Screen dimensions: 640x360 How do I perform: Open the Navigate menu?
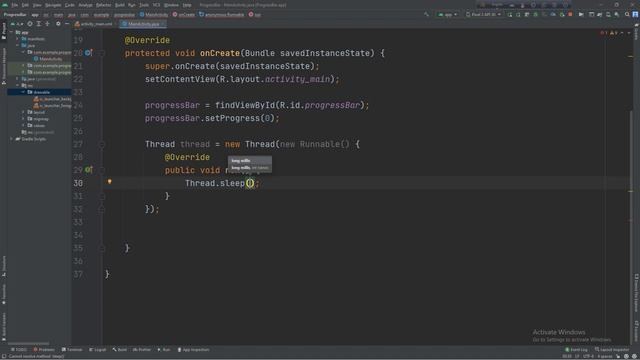[53, 5]
